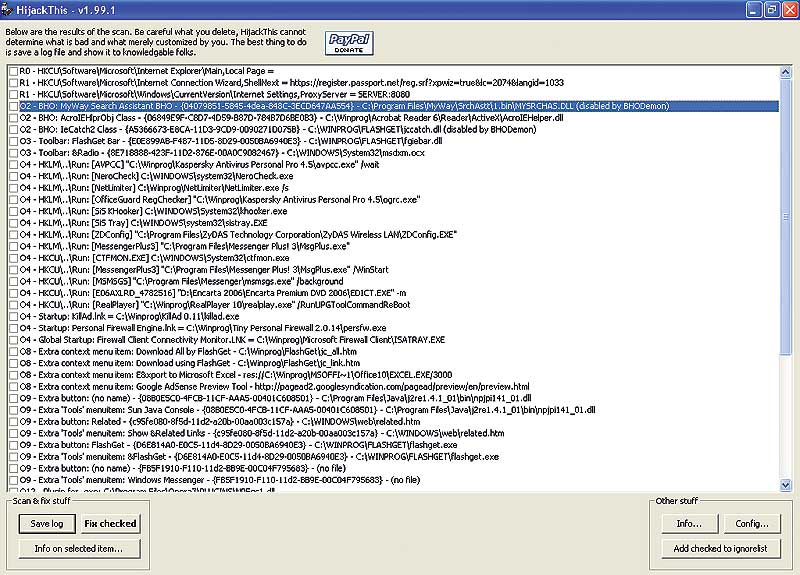The image size is (800, 575).
Task: Check the FlashGet Bar toolbar checkbox
Action: pyautogui.click(x=13, y=142)
